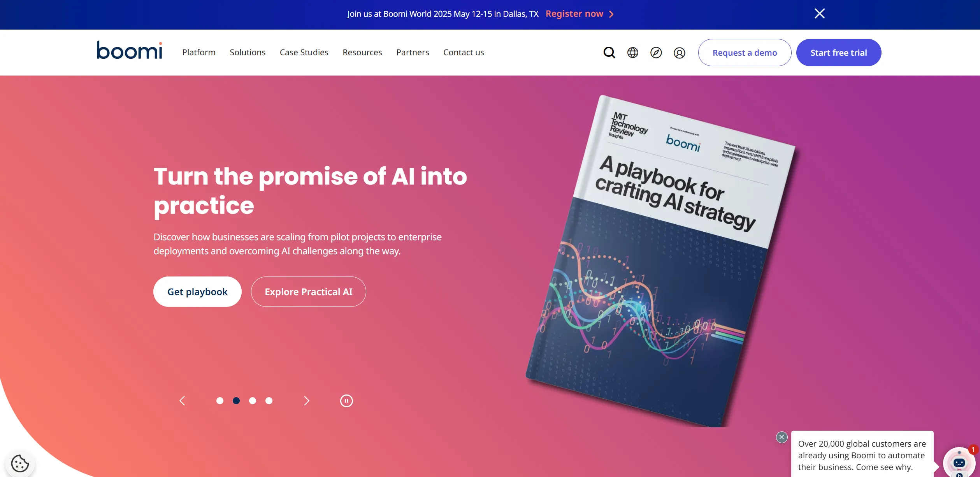Select the first carousel slide dot

220,401
